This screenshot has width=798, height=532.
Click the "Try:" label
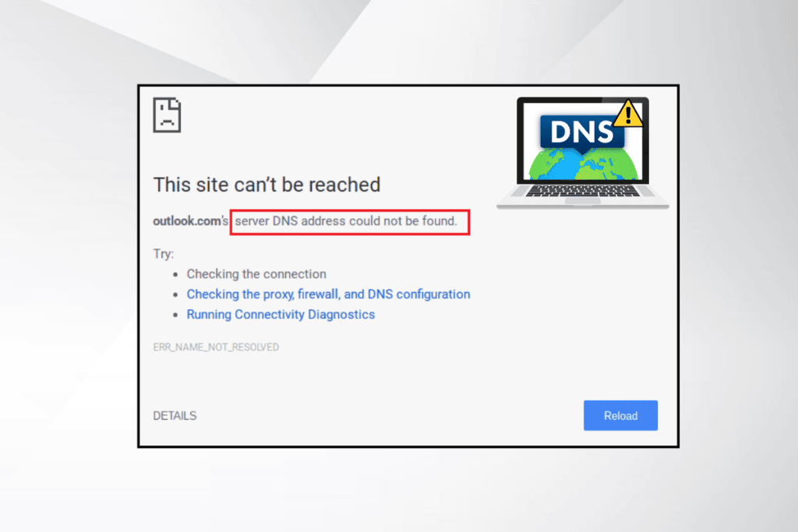[x=164, y=254]
